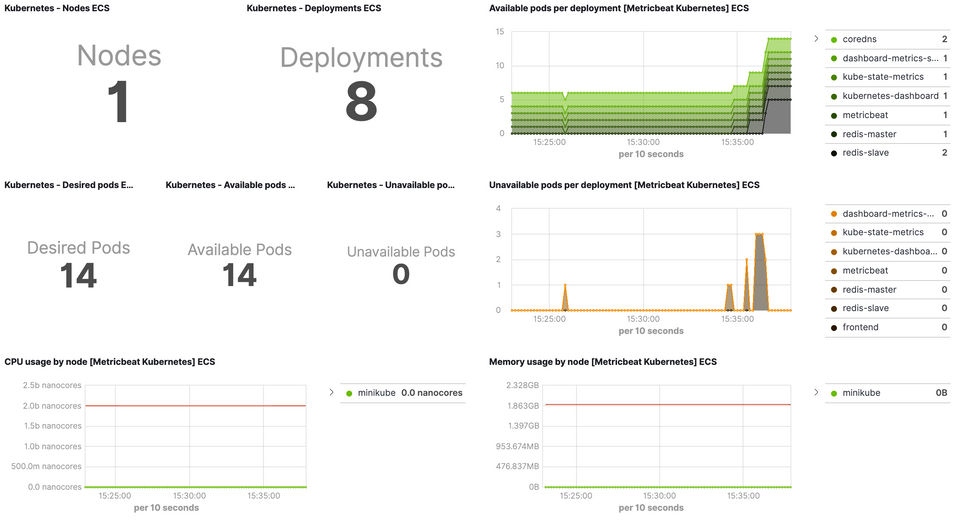This screenshot has width=960, height=522.
Task: Click the Kubernetes - Deployments ECS panel title
Action: click(313, 8)
